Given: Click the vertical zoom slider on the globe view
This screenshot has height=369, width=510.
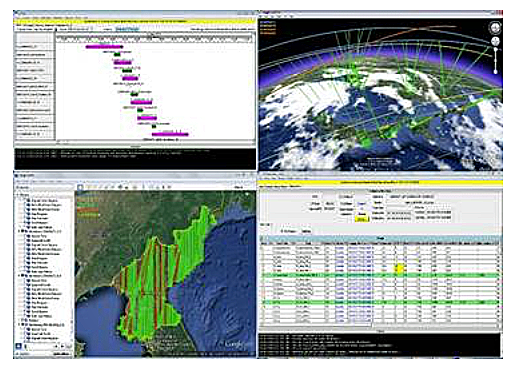Looking at the screenshot, I should click(x=496, y=61).
